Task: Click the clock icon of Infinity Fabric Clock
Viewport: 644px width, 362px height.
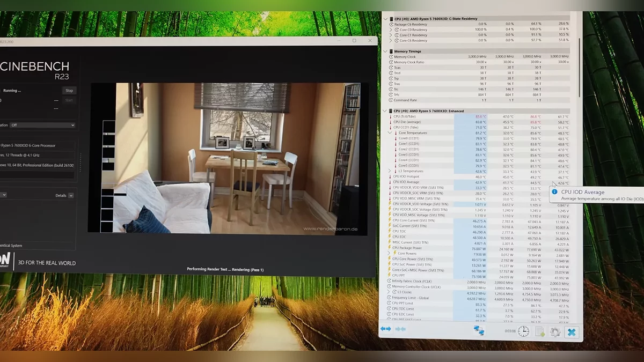Action: [389, 281]
